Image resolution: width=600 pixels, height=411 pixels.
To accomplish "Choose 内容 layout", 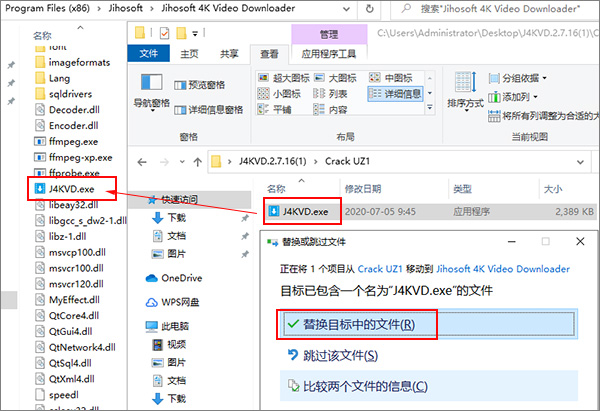I will tap(330, 110).
